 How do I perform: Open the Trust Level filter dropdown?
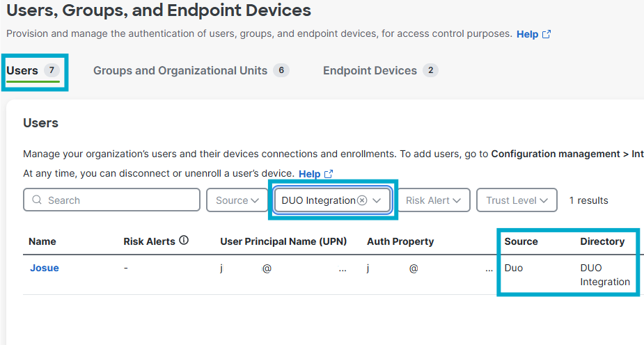pos(517,200)
